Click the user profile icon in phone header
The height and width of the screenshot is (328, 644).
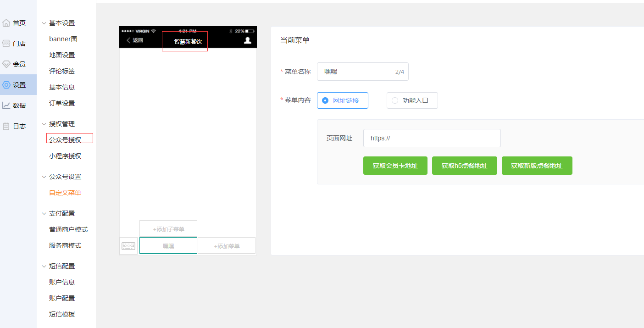pyautogui.click(x=248, y=40)
